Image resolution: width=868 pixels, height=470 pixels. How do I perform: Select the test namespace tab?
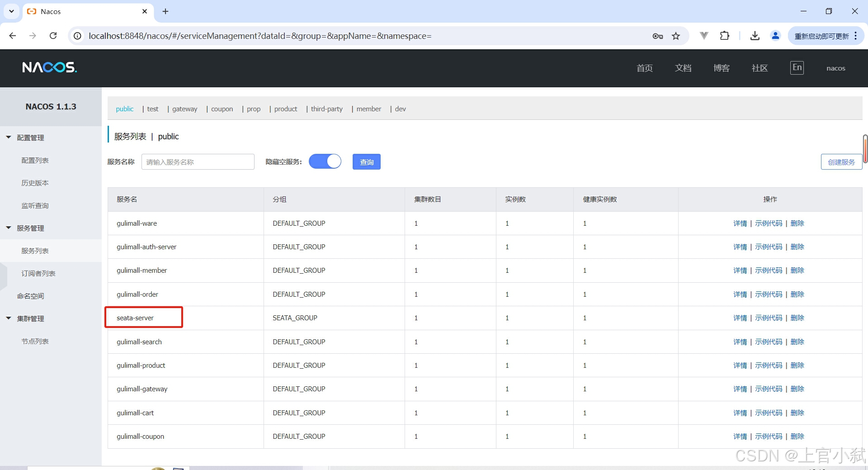(x=153, y=109)
